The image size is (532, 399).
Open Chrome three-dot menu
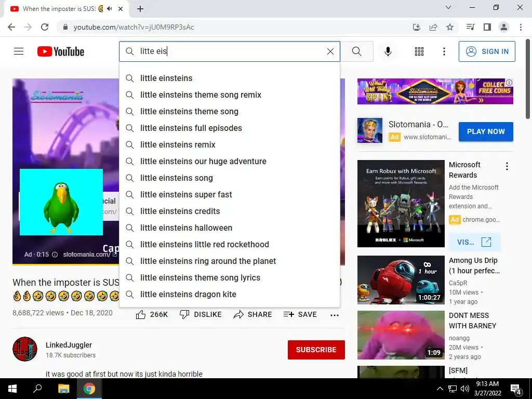pos(521,27)
